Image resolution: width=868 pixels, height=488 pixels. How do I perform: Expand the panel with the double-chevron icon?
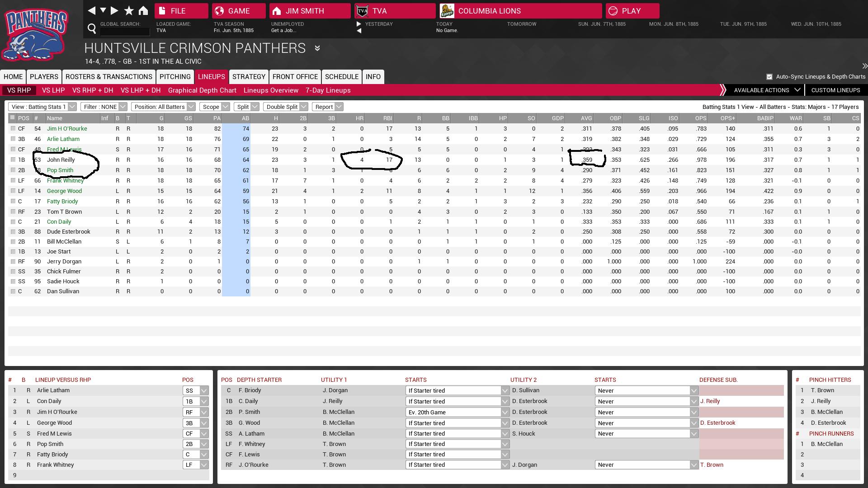864,66
